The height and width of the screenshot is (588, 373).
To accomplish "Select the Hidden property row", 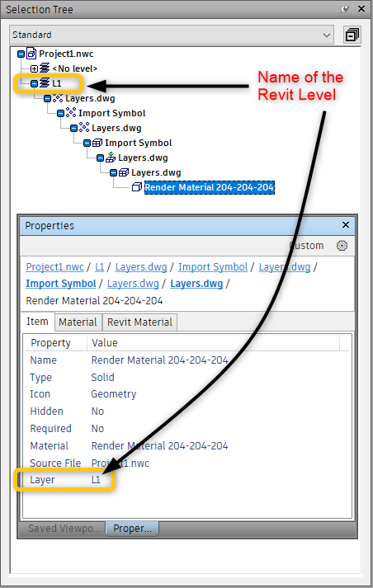I will [x=186, y=412].
